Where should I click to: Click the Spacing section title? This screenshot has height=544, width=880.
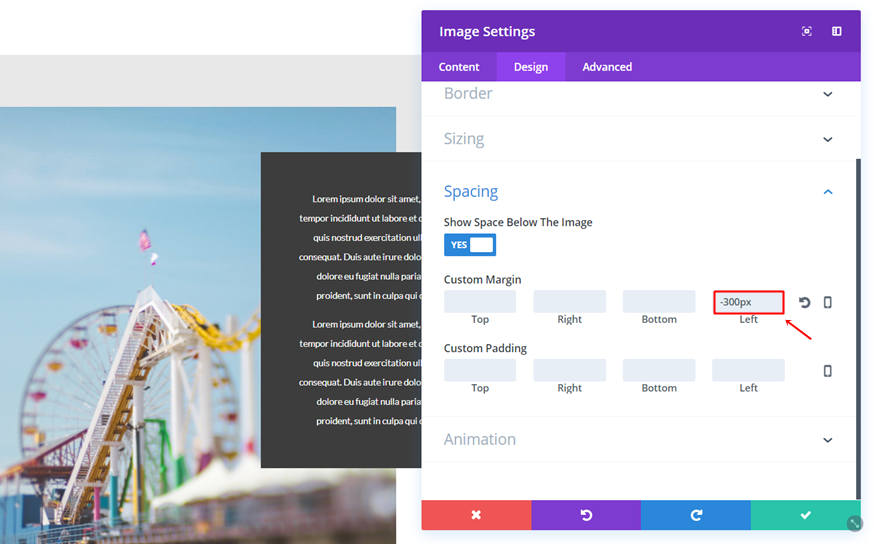tap(471, 191)
